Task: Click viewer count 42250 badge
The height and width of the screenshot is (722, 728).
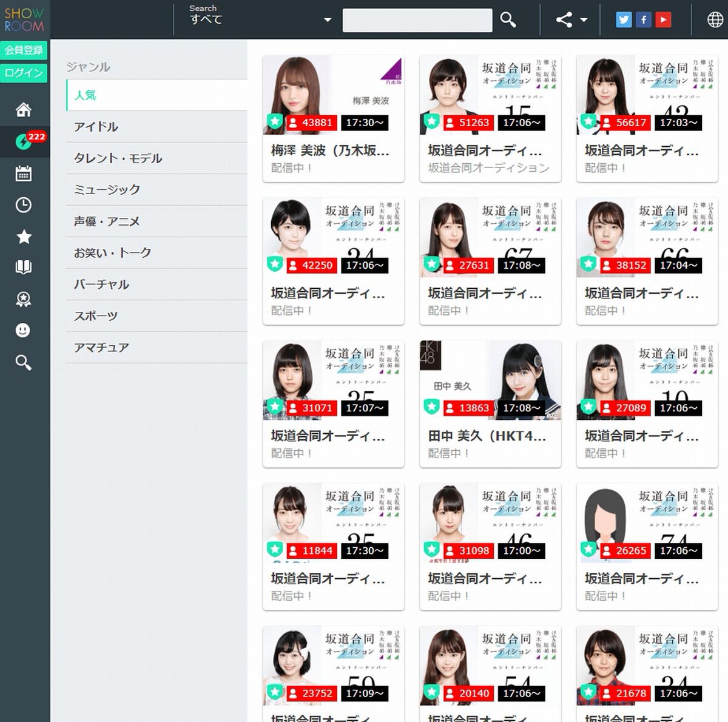Action: click(x=311, y=265)
